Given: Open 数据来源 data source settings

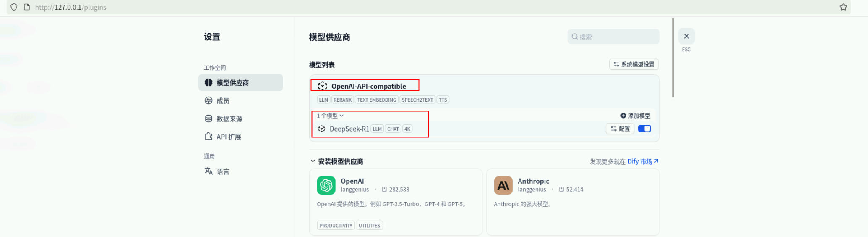Looking at the screenshot, I should [x=240, y=118].
